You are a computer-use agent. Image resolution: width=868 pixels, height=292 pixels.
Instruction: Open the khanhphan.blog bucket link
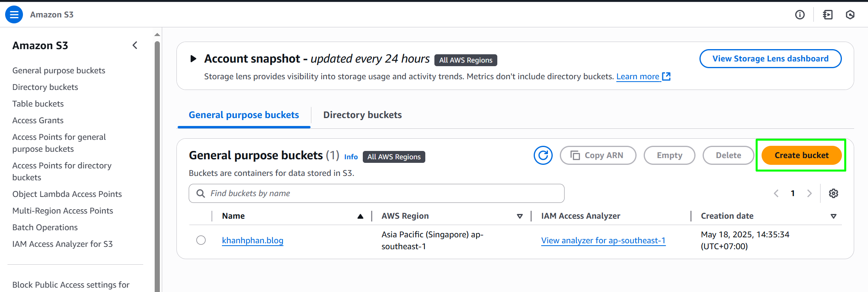(252, 240)
